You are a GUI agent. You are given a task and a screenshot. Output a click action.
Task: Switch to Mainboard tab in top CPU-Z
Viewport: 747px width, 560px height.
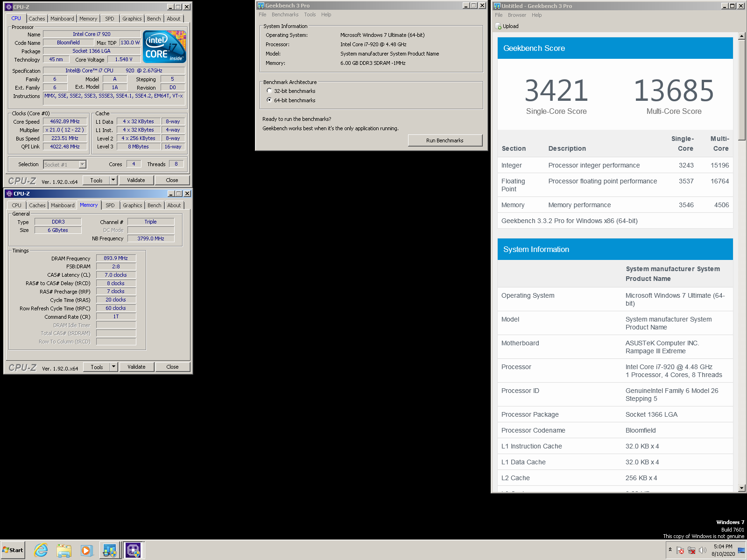coord(62,19)
